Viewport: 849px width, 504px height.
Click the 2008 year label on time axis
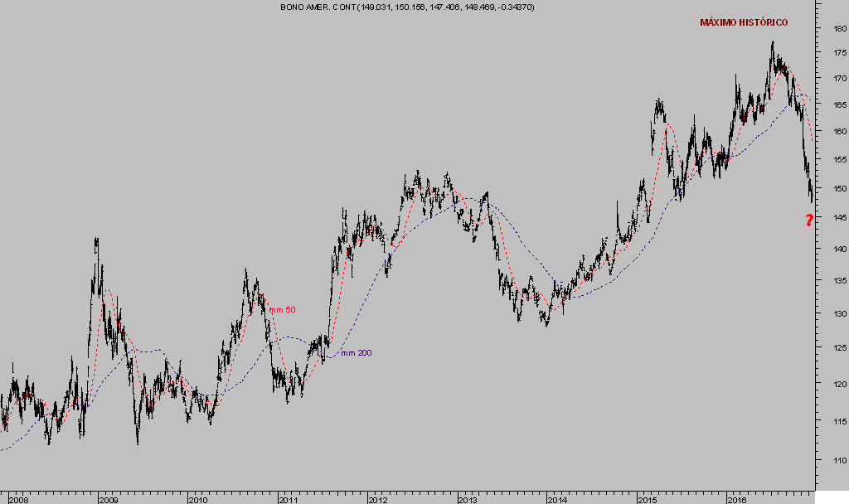[x=17, y=500]
